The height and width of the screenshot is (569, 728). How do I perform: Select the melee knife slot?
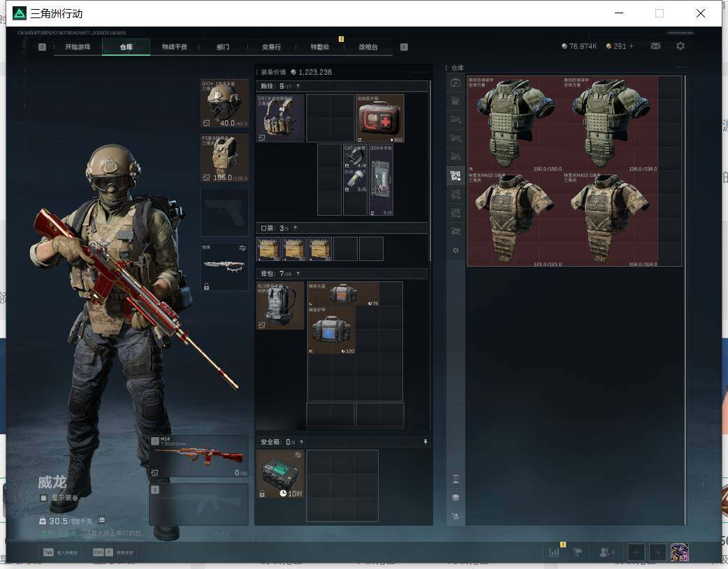[225, 267]
